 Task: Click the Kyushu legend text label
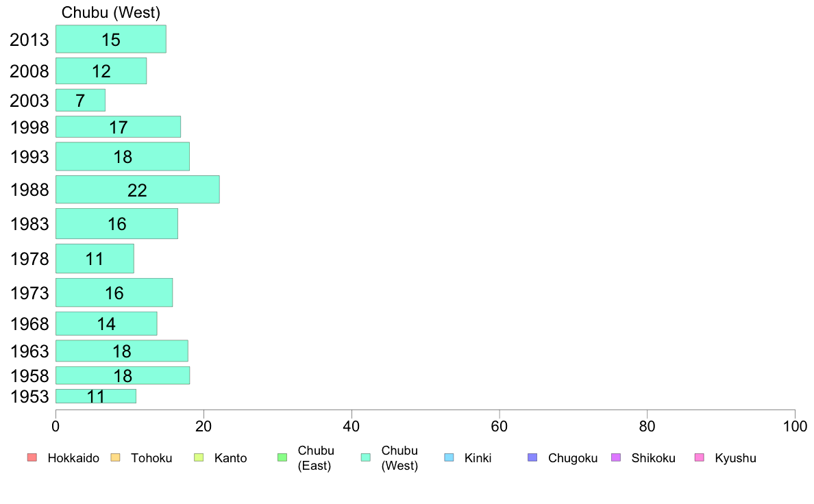(x=735, y=458)
